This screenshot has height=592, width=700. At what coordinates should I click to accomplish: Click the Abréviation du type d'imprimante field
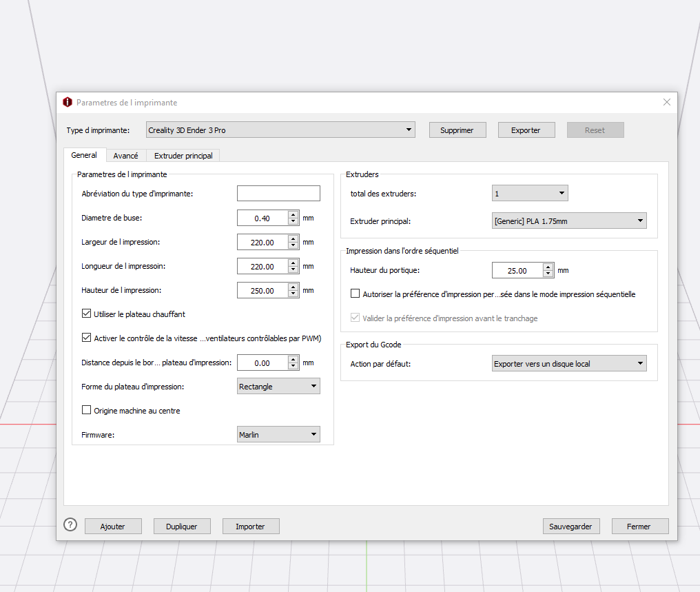click(x=278, y=194)
